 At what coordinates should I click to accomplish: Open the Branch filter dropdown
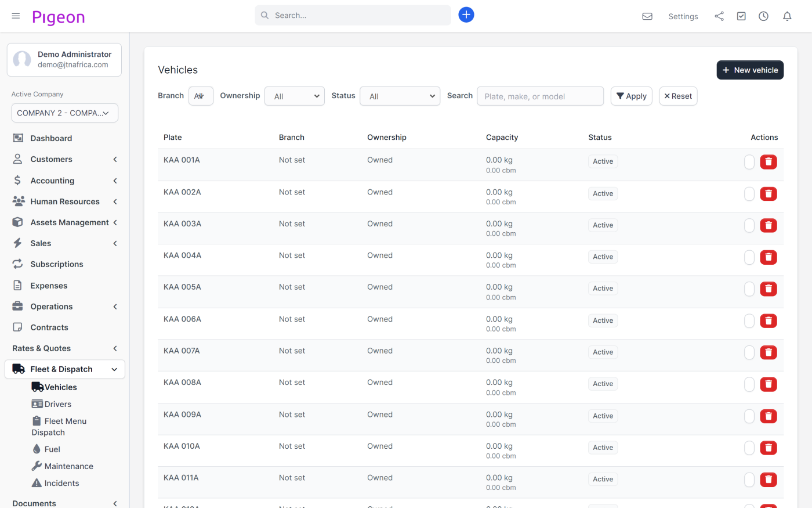point(201,96)
